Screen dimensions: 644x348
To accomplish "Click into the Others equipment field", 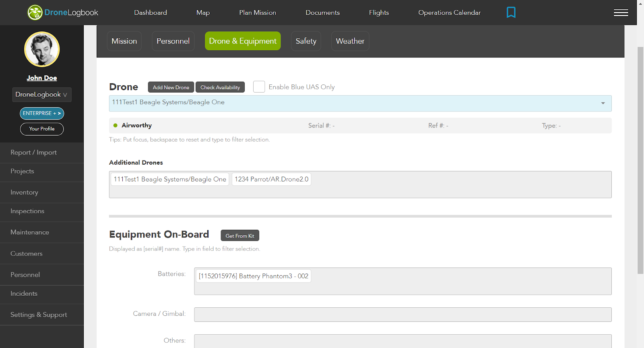I will 403,341.
